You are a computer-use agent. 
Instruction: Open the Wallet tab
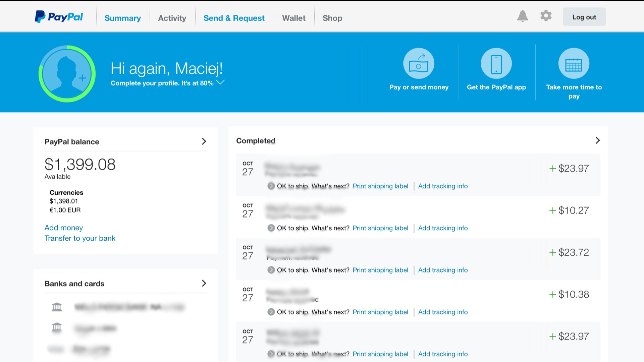click(x=293, y=18)
